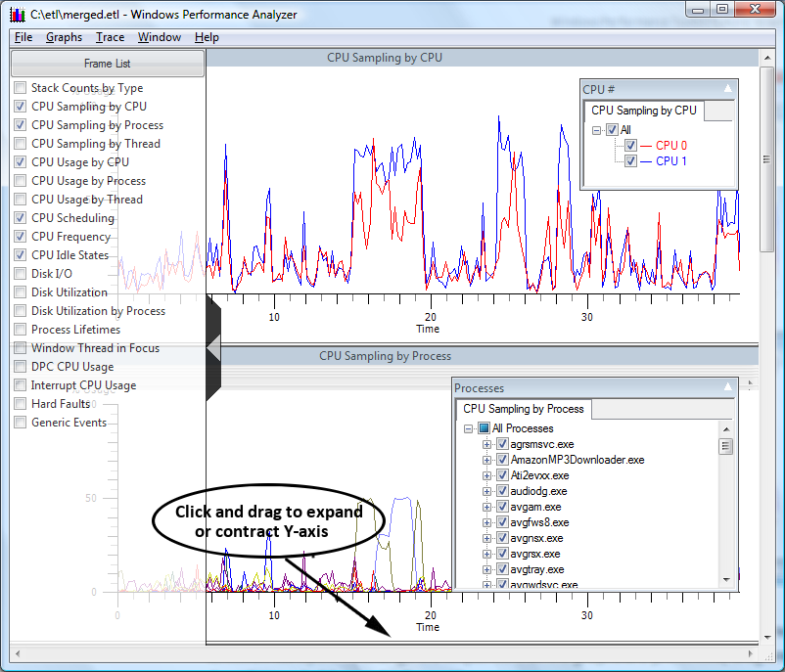Enable CPU Usage by Thread graph

click(20, 200)
